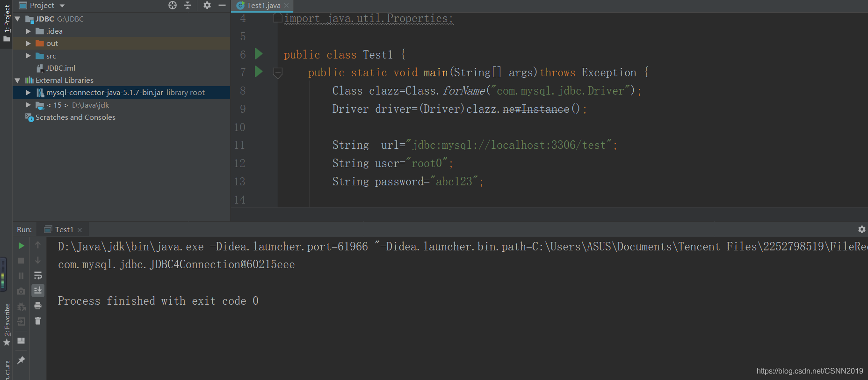
Task: Fold the import block at line 4
Action: 278,18
